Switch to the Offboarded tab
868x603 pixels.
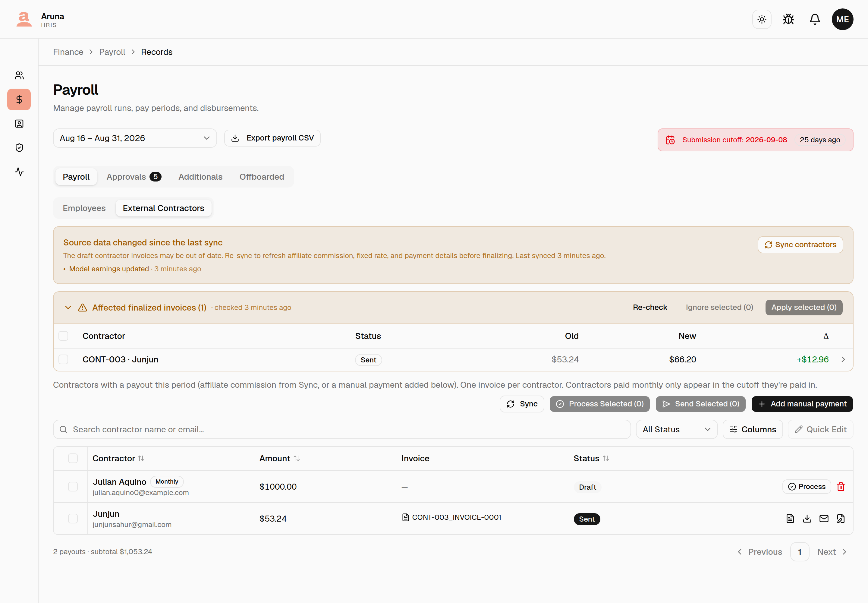click(x=261, y=176)
